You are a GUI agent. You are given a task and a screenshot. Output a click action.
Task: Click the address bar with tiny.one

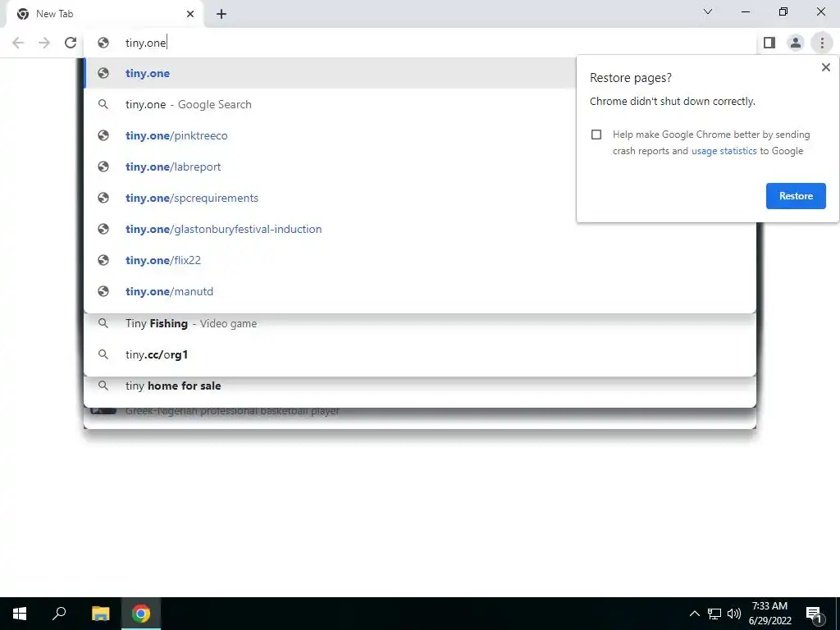pyautogui.click(x=420, y=43)
